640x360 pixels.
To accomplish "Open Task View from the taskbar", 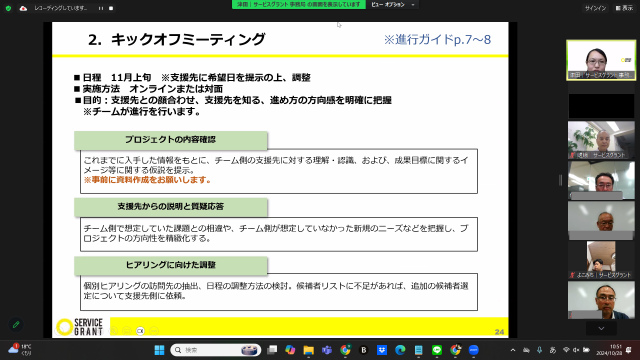I will click(x=272, y=350).
